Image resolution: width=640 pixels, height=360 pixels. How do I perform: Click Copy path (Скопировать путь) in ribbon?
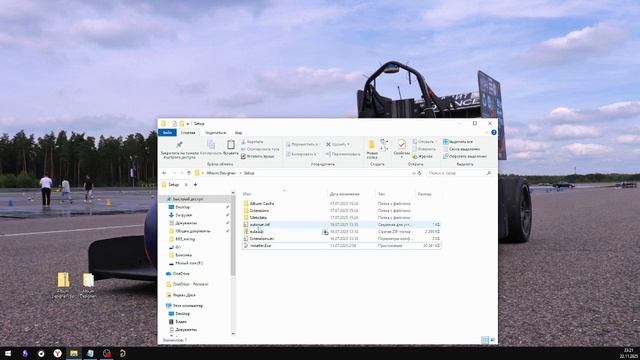(x=260, y=149)
